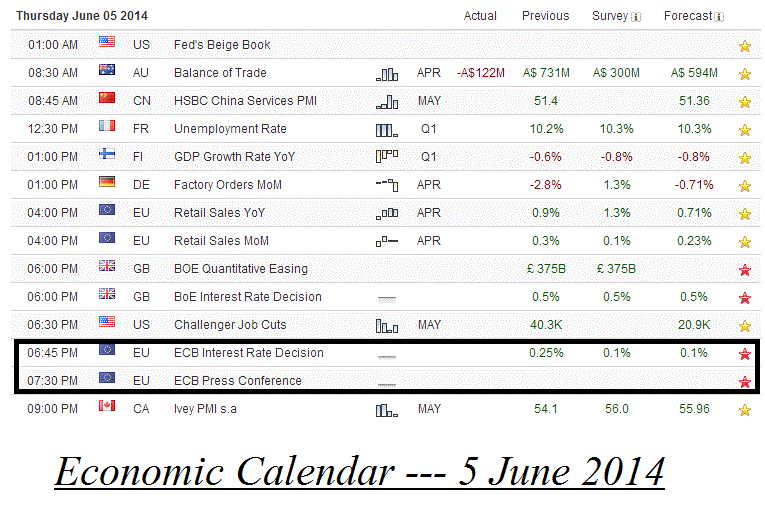The height and width of the screenshot is (531, 765).
Task: Toggle the star for Fed's Beige Book
Action: (x=744, y=46)
